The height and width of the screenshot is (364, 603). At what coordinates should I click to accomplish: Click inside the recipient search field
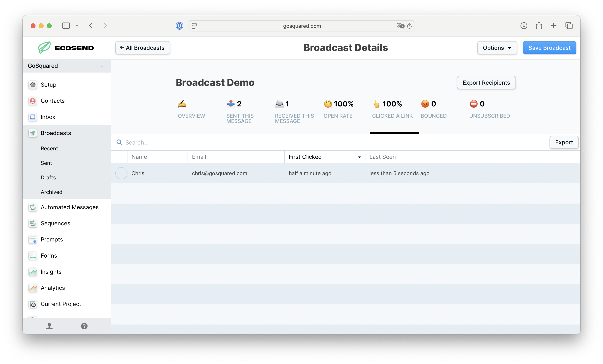[171, 142]
